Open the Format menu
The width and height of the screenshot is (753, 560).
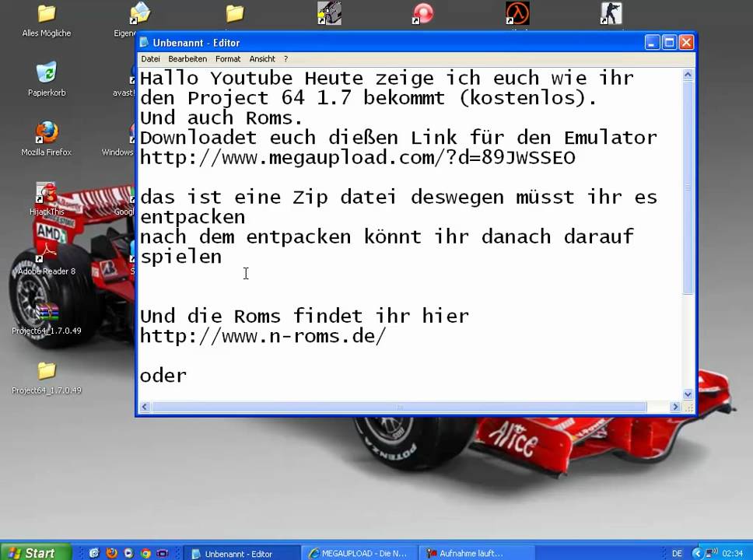pyautogui.click(x=228, y=59)
